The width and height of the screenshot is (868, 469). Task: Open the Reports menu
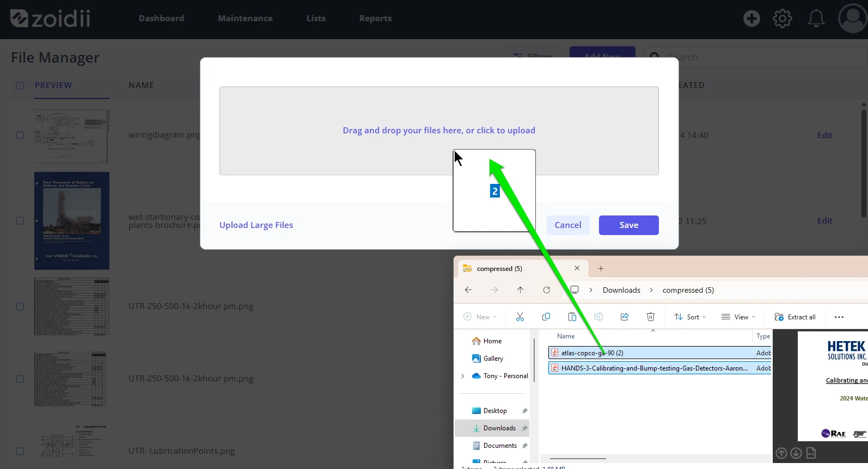[x=375, y=18]
